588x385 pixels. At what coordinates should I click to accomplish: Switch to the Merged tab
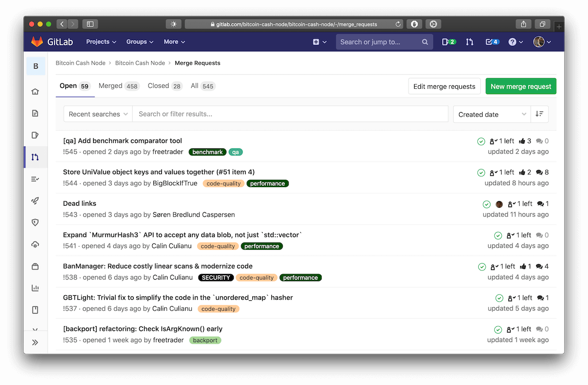point(110,86)
